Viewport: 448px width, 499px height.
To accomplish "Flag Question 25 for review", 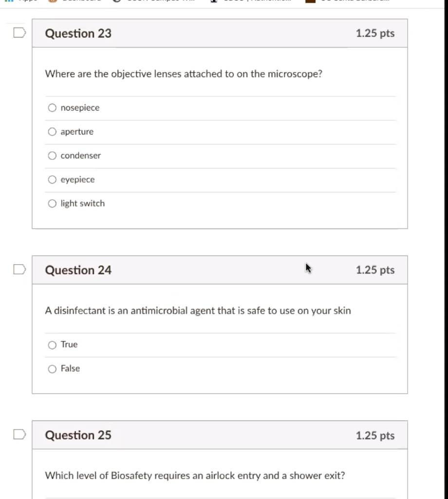I will [19, 435].
